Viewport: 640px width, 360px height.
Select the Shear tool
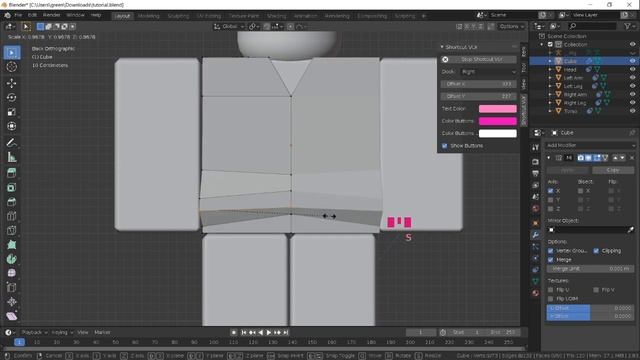(x=11, y=316)
